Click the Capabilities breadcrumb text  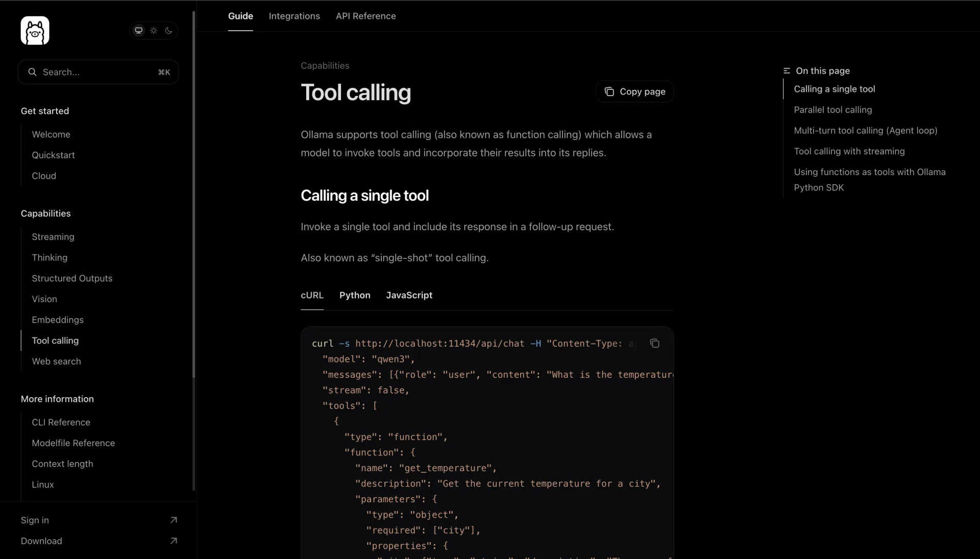[x=325, y=65]
